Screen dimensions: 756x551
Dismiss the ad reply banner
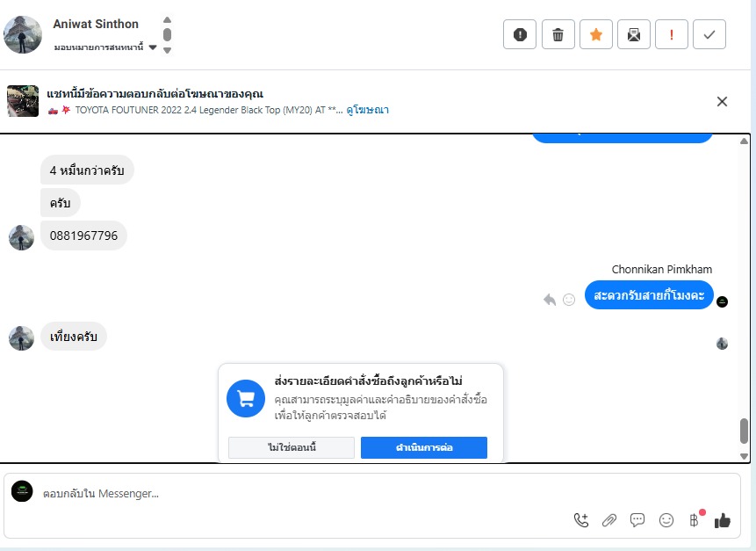722,101
